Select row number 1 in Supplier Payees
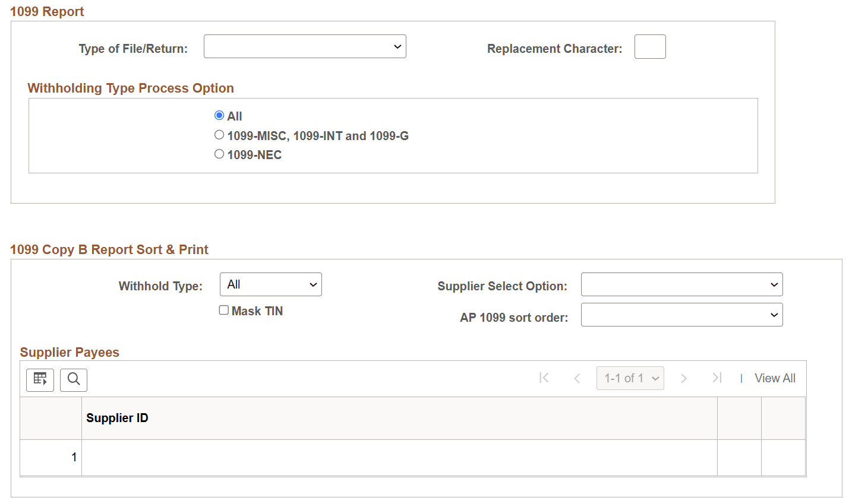 click(x=74, y=457)
